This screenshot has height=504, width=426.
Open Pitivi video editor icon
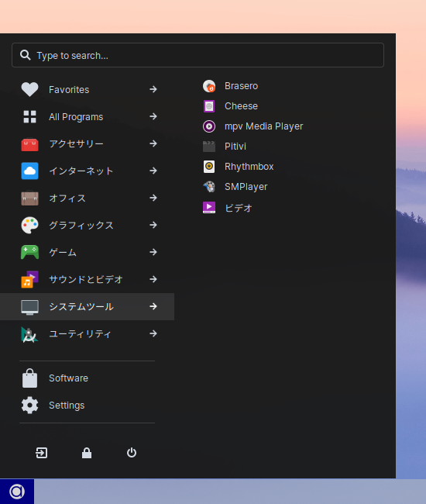pos(209,147)
